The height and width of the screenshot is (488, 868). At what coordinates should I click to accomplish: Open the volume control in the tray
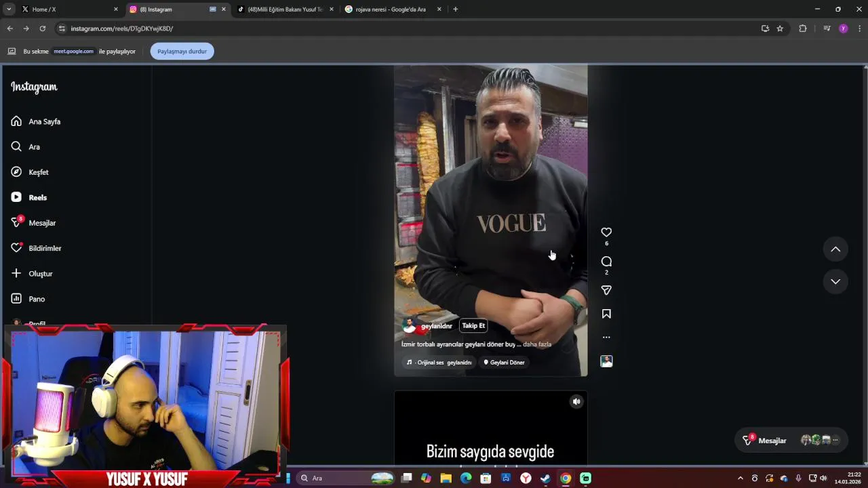824,478
